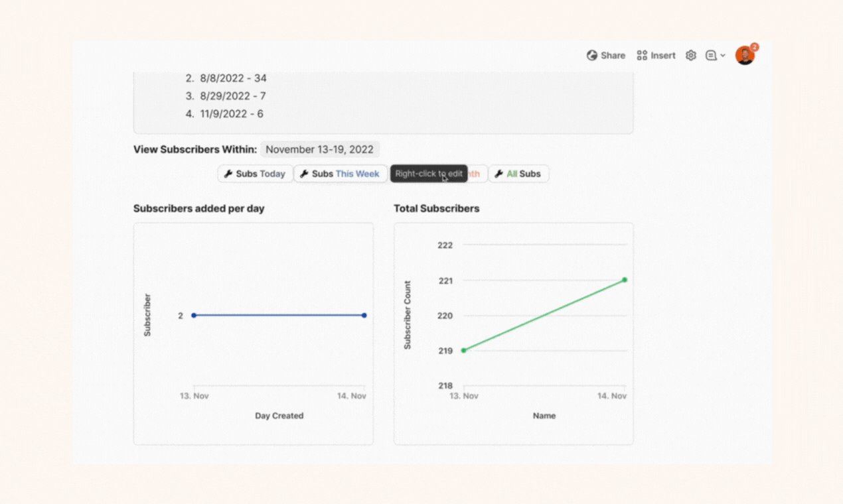
Task: Select list item 11/9/2022 - 6
Action: 224,114
